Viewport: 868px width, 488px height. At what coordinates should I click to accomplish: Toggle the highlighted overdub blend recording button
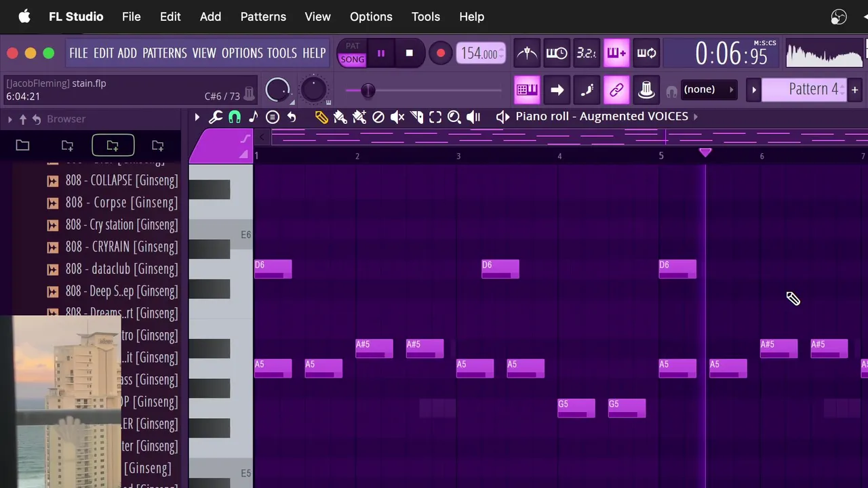point(616,53)
